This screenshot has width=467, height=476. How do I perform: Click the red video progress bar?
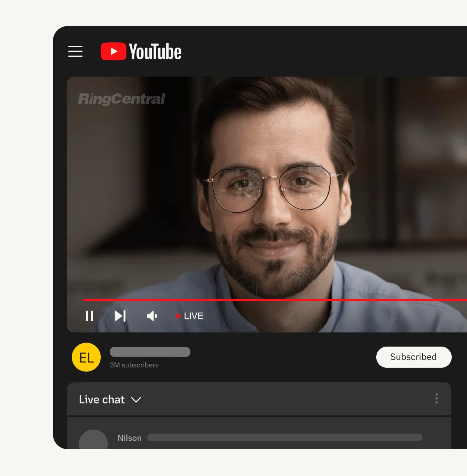tap(274, 300)
